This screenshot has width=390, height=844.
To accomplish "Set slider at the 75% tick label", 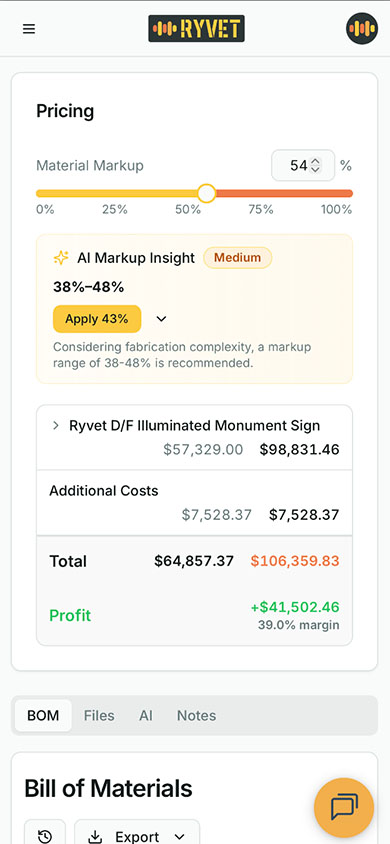I will tap(261, 209).
